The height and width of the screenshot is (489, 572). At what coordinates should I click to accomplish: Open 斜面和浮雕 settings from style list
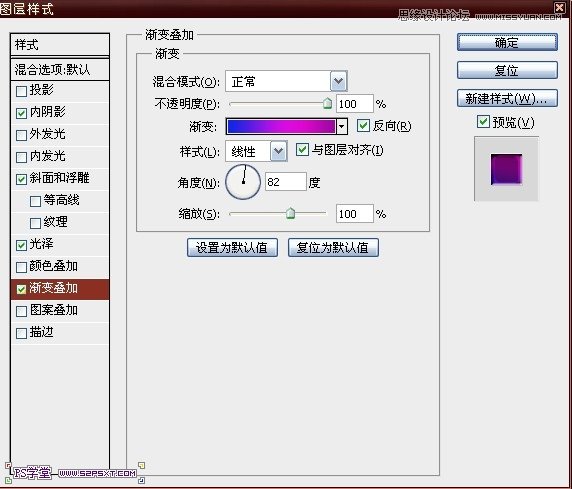pos(60,178)
